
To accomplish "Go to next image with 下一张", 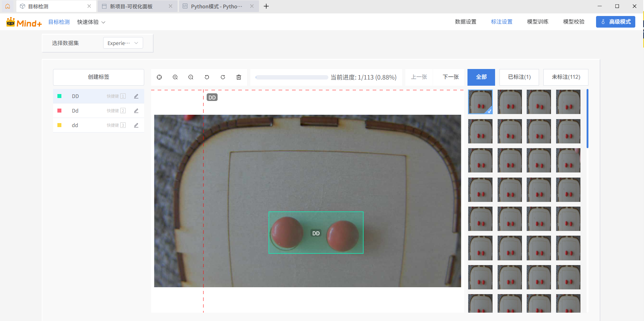I will tap(451, 77).
